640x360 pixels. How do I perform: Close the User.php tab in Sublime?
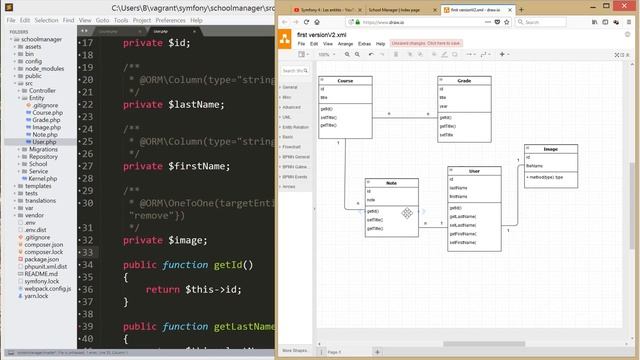pos(194,31)
